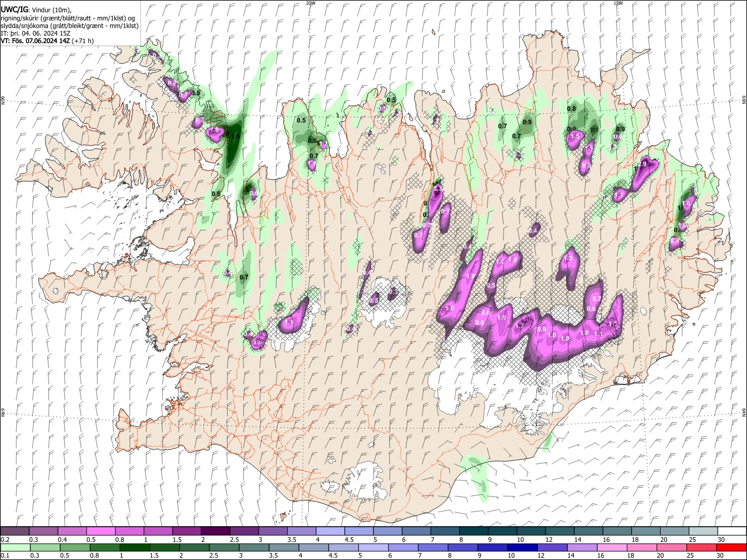Click the 'slydda/snjókoma (grátt/bleikt/grænt' header line
The image size is (747, 560).
click(x=69, y=26)
